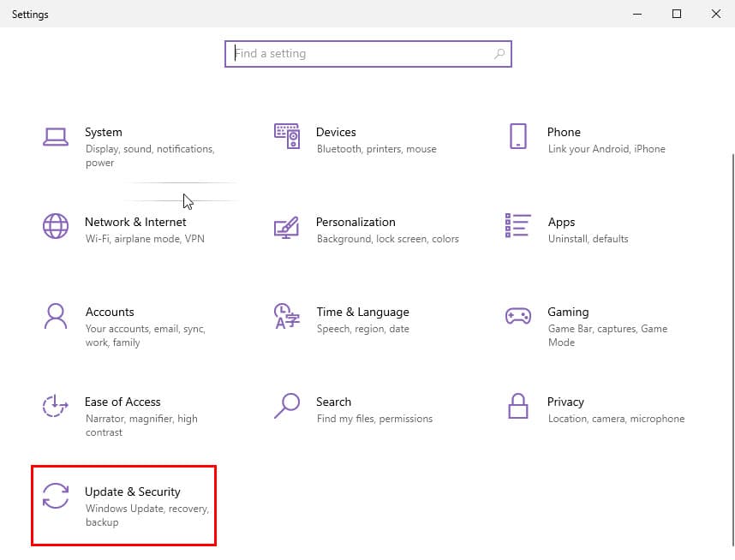Image resolution: width=735 pixels, height=560 pixels.
Task: Click 'Display, sound, notifications, power' description
Action: [x=150, y=156]
